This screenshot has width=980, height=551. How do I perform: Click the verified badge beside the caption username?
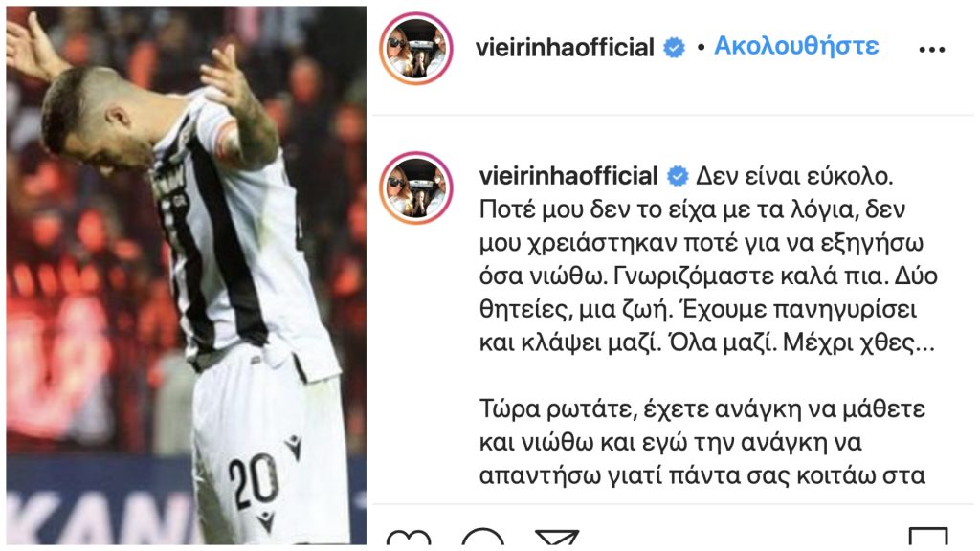click(678, 176)
